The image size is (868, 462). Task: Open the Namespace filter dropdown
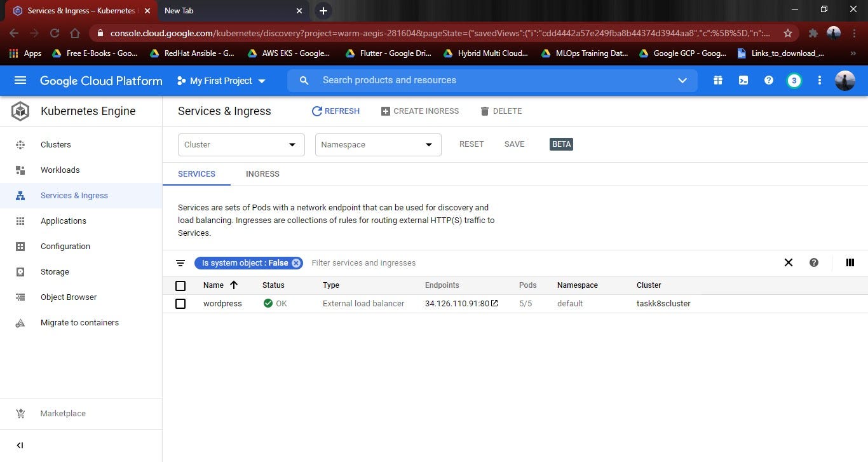[378, 145]
